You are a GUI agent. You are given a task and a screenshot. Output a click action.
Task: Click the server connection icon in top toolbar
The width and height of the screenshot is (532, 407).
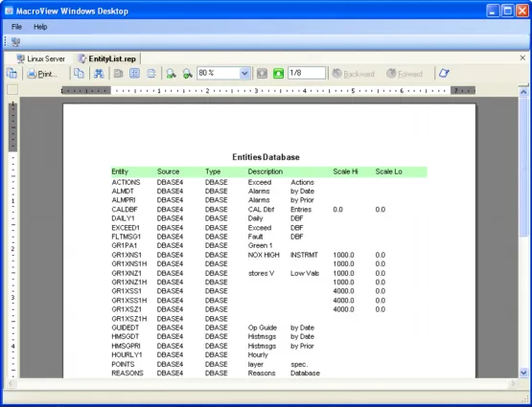point(15,42)
